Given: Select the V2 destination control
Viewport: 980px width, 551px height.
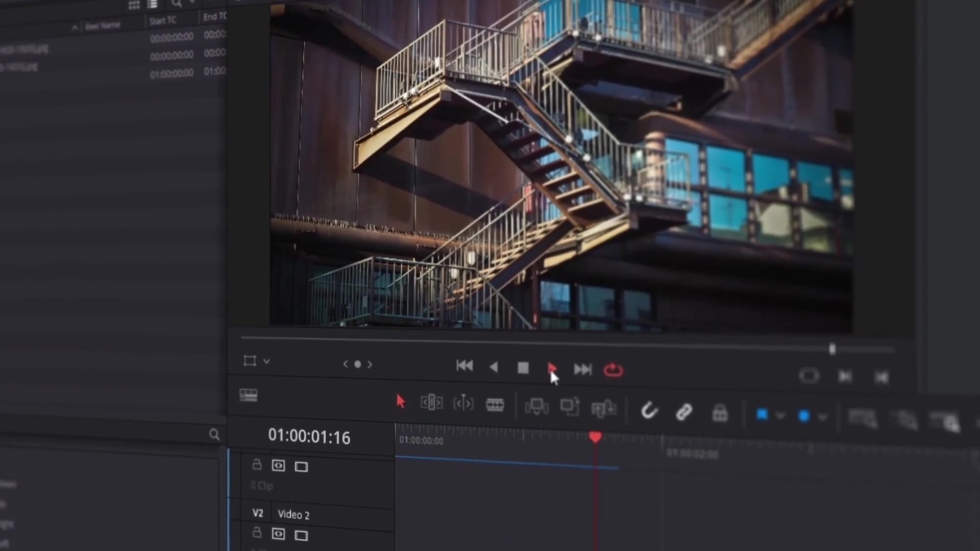Looking at the screenshot, I should [258, 513].
